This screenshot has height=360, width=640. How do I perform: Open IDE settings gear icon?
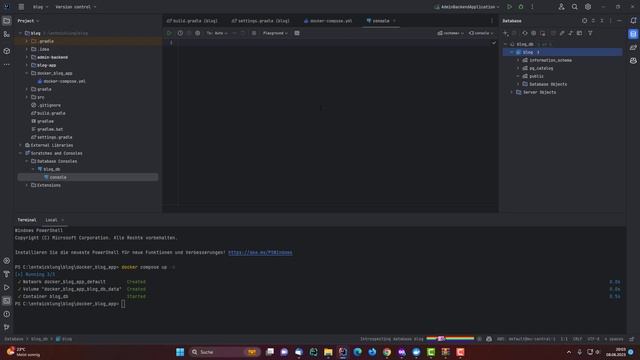(x=588, y=7)
